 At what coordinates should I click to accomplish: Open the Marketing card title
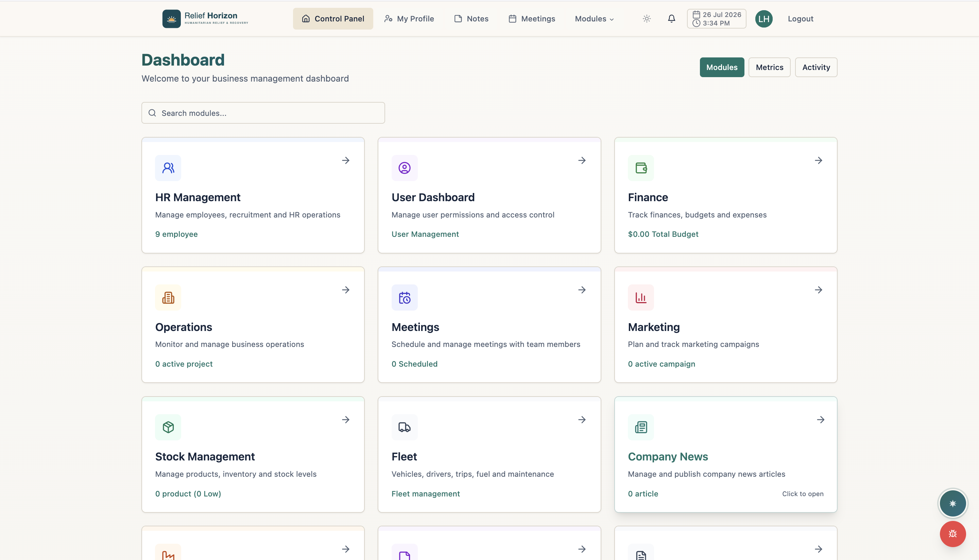[x=654, y=327]
